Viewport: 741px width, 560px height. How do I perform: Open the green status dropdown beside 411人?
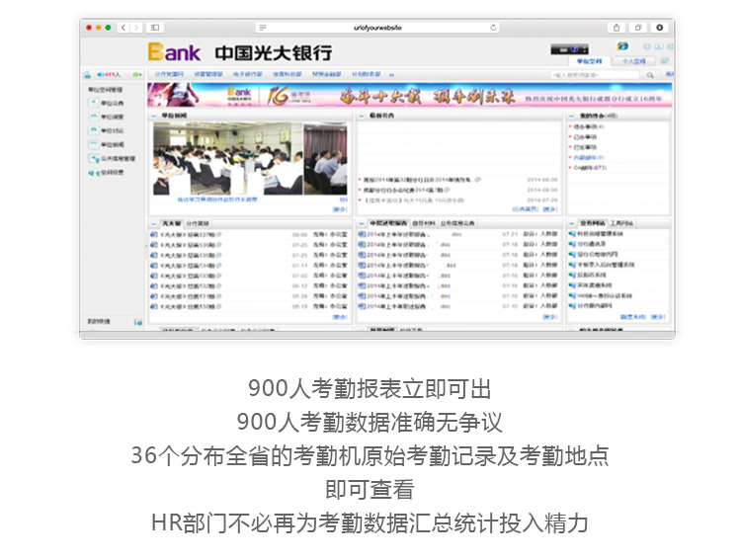point(137,75)
